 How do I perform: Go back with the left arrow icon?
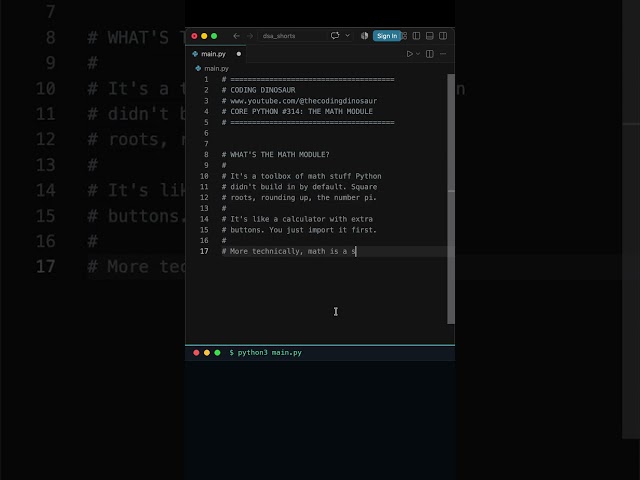click(x=236, y=36)
